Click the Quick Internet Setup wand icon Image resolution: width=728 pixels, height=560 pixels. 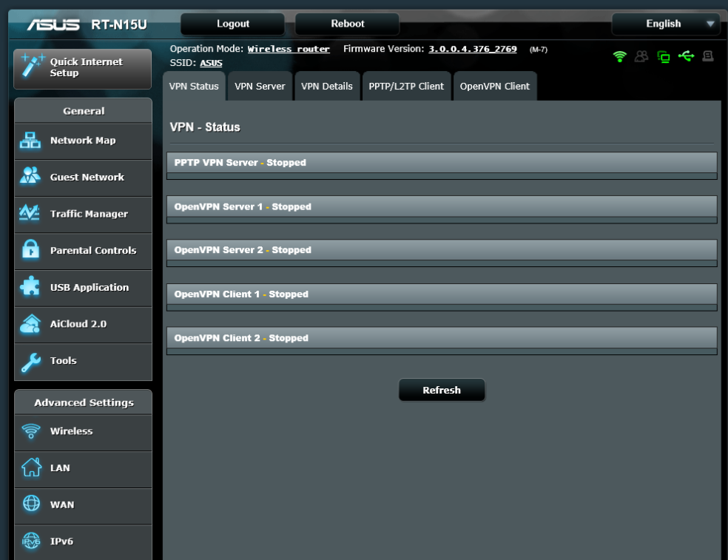[x=33, y=66]
